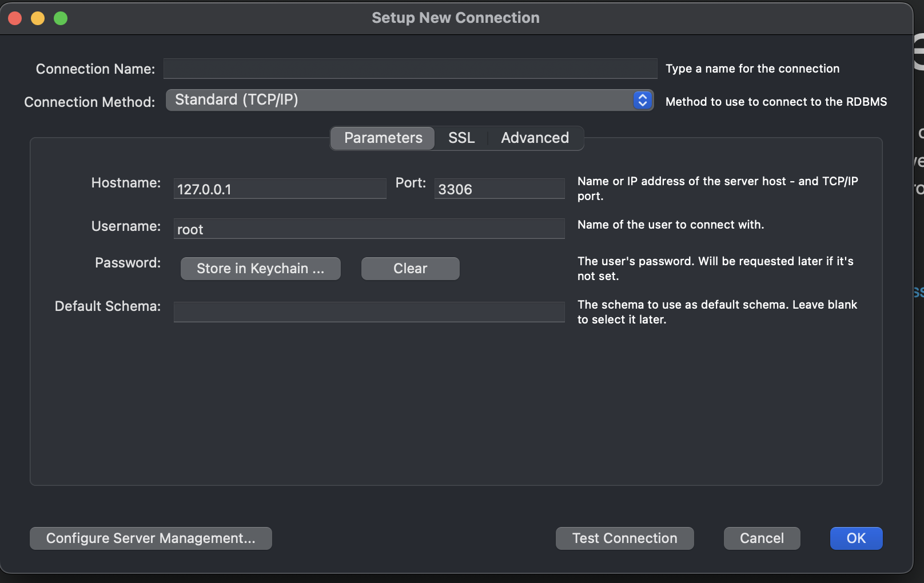The image size is (924, 583).
Task: Click the Default Schema input field
Action: tap(369, 312)
